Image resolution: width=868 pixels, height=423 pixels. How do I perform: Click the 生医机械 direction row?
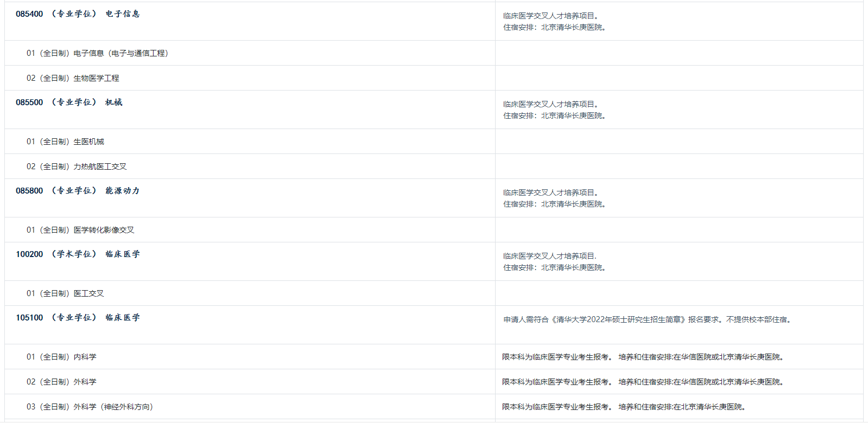(65, 142)
